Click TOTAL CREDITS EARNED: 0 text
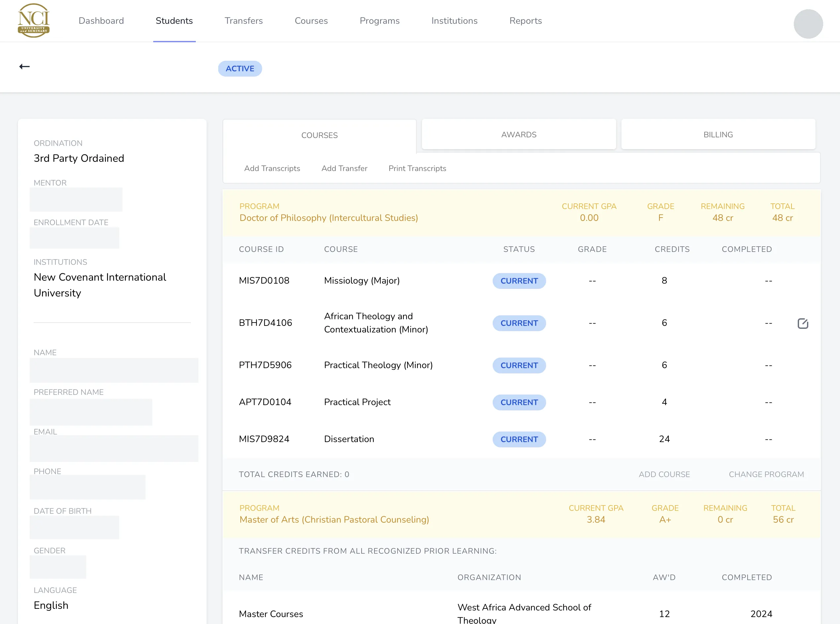 (x=294, y=474)
